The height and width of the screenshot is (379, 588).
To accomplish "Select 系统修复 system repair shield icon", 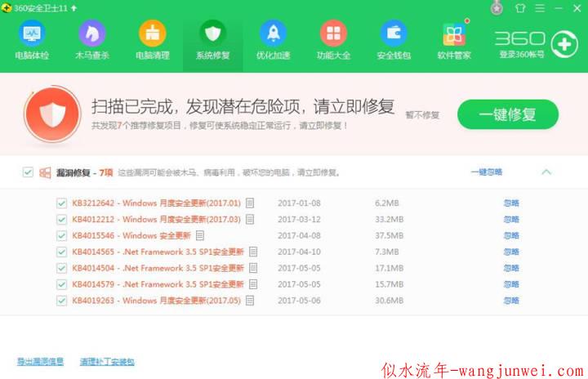I will [x=212, y=33].
